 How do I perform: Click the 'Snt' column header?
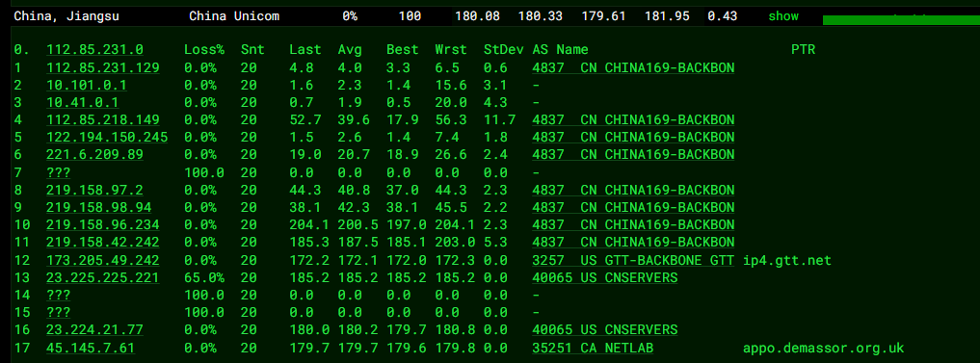point(252,50)
